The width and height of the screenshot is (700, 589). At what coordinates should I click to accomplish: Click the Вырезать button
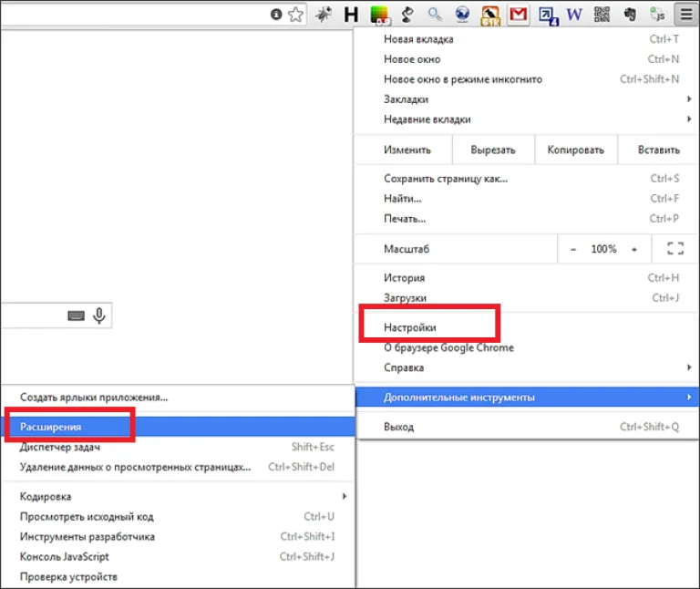point(493,150)
